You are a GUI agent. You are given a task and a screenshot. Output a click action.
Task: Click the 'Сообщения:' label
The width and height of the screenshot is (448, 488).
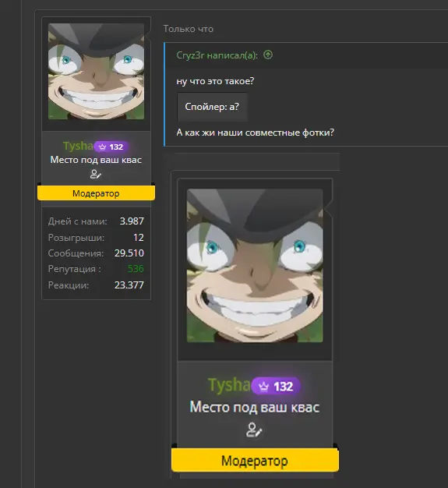click(x=76, y=253)
